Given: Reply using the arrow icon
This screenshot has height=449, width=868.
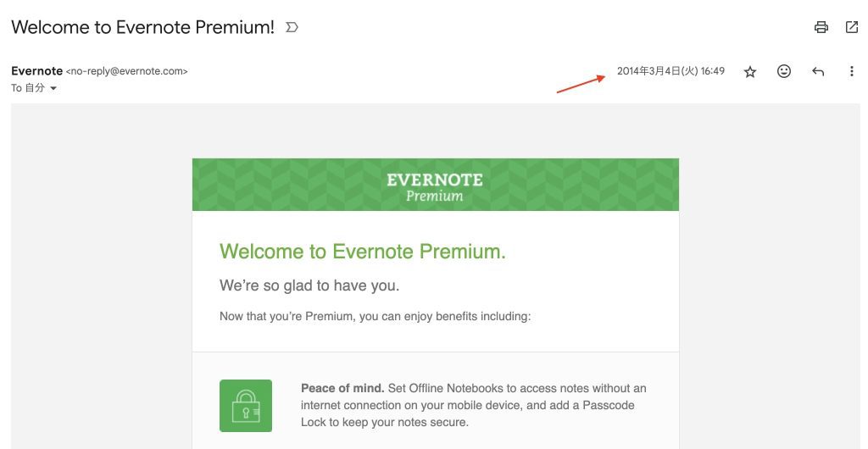Looking at the screenshot, I should coord(818,71).
